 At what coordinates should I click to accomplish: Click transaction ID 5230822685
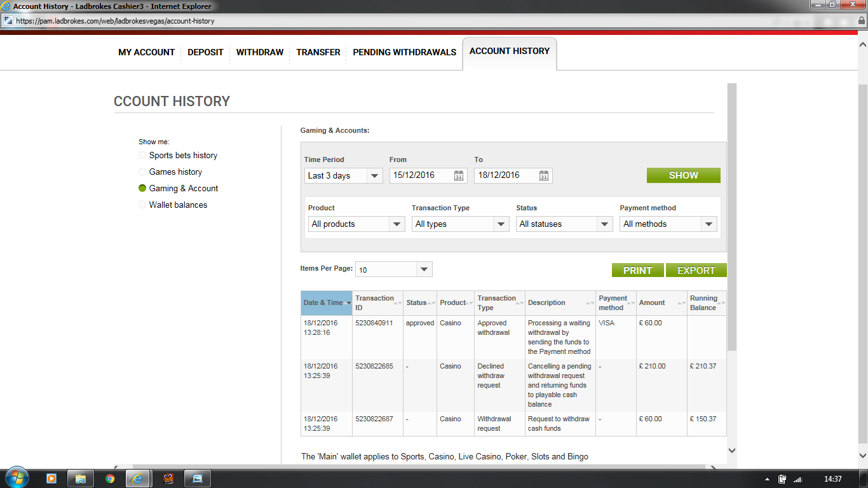(x=374, y=366)
